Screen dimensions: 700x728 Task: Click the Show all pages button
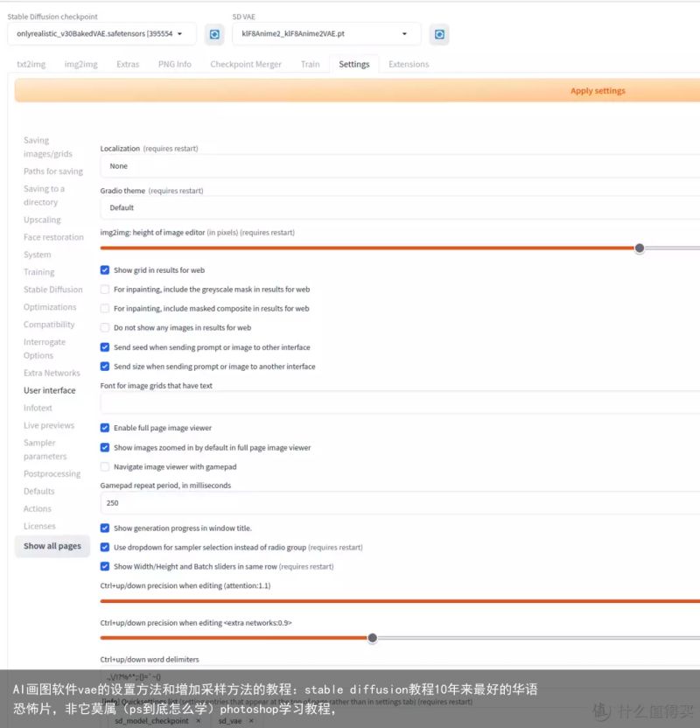(x=52, y=546)
